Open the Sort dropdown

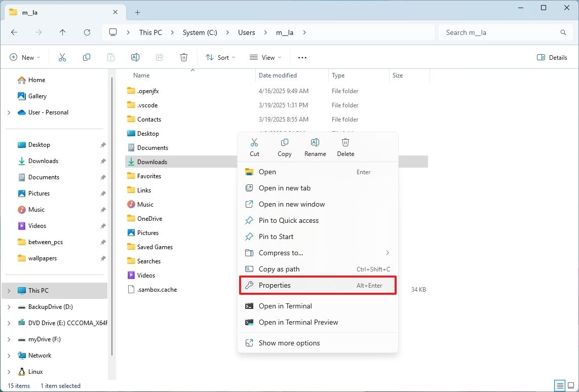(x=220, y=57)
